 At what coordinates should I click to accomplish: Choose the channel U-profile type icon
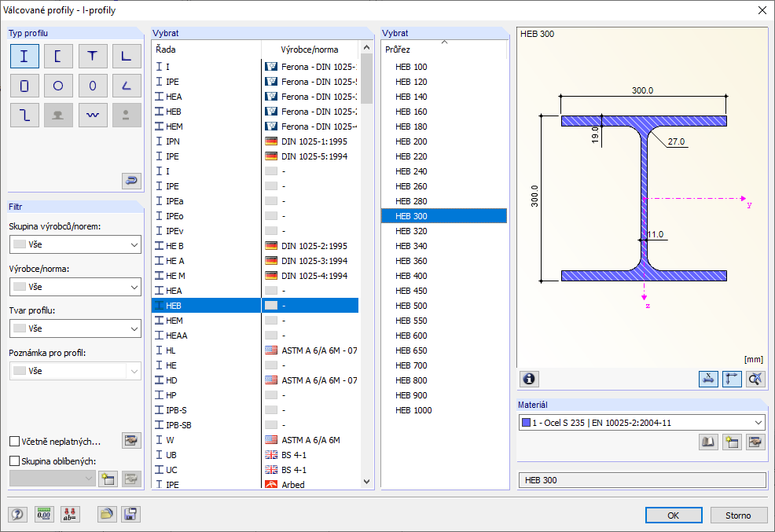pyautogui.click(x=58, y=57)
